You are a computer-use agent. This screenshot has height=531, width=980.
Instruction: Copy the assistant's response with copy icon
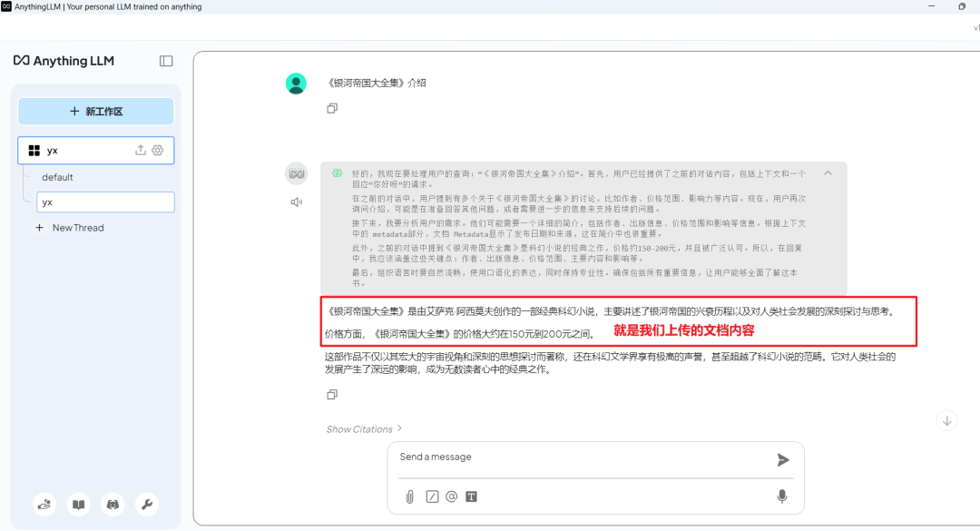click(331, 394)
